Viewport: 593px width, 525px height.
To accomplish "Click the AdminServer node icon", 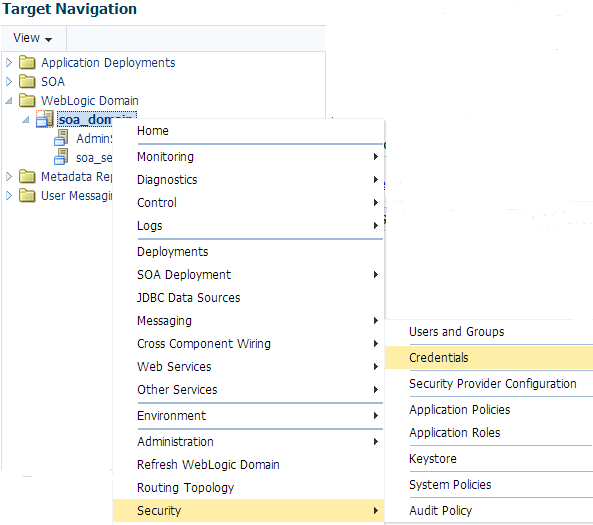I will (x=61, y=138).
